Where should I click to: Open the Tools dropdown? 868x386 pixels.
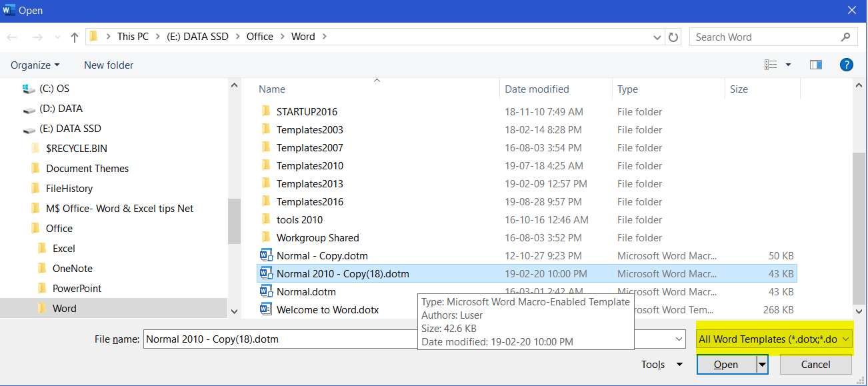coord(661,364)
